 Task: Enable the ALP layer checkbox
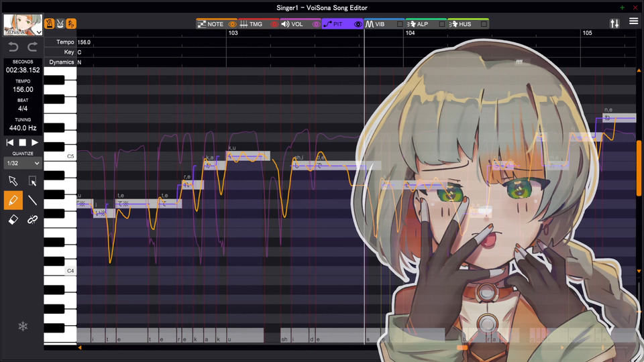point(442,24)
